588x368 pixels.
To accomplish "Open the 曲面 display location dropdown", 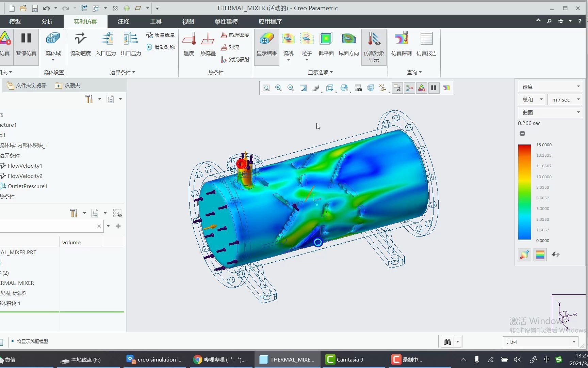I will tap(550, 112).
